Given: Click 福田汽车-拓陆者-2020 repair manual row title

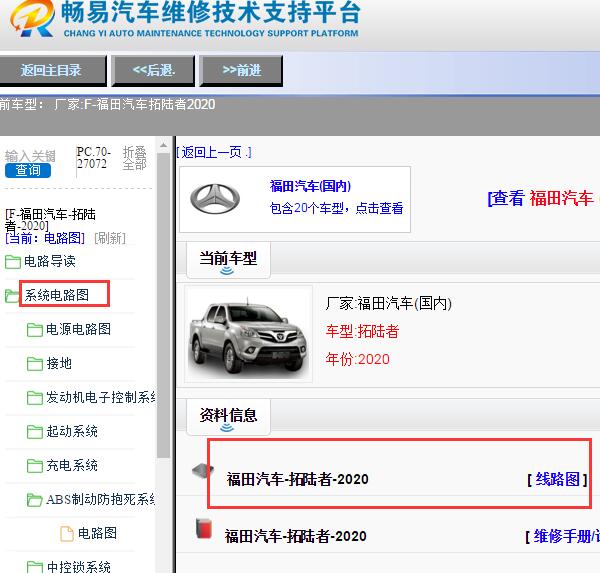Looking at the screenshot, I should [295, 536].
